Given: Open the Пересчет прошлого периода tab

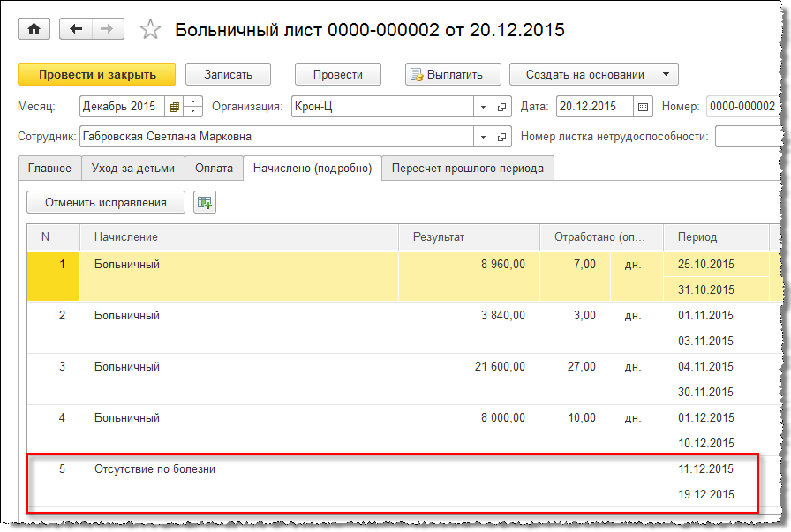Looking at the screenshot, I should point(468,168).
